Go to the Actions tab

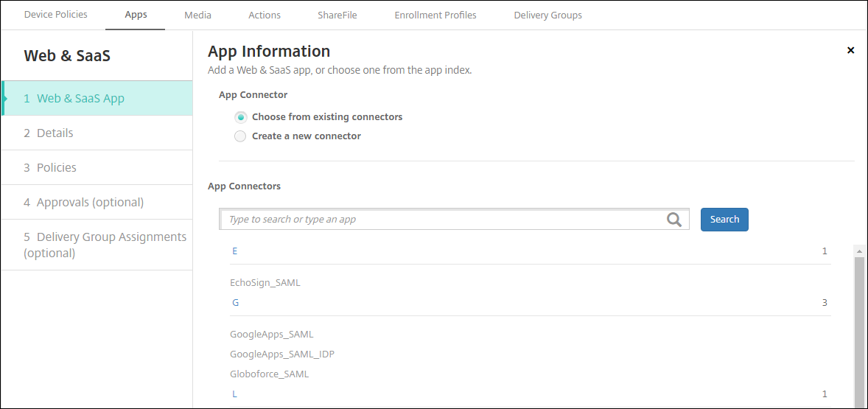[x=265, y=15]
